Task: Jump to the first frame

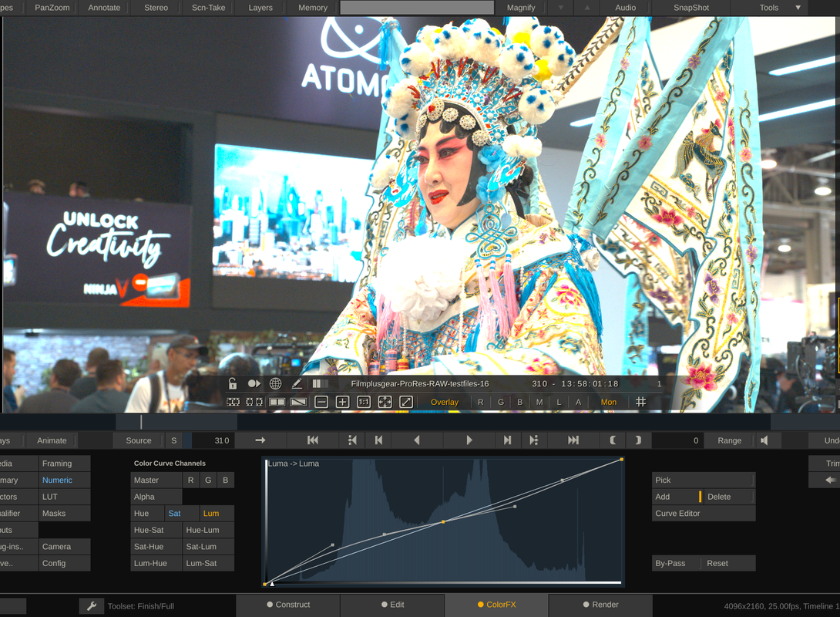Action: 313,440
